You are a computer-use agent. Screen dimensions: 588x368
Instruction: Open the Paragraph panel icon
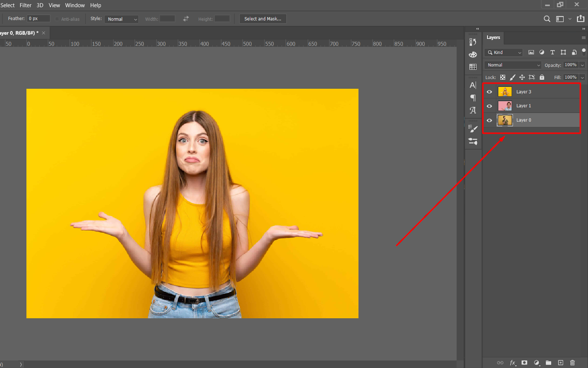tap(473, 98)
